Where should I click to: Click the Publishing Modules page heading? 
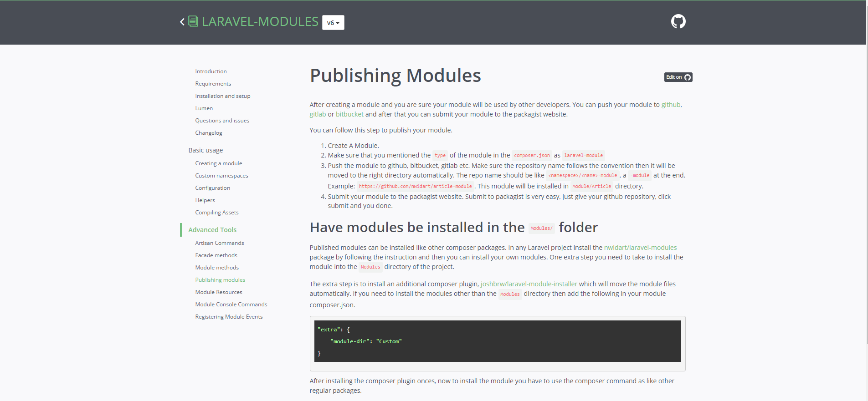395,76
